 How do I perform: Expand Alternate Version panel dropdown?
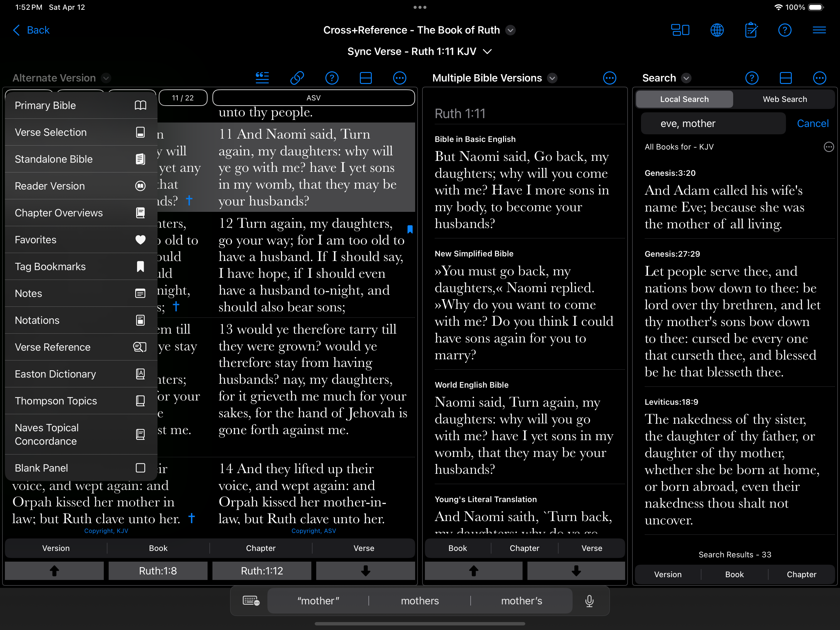106,78
